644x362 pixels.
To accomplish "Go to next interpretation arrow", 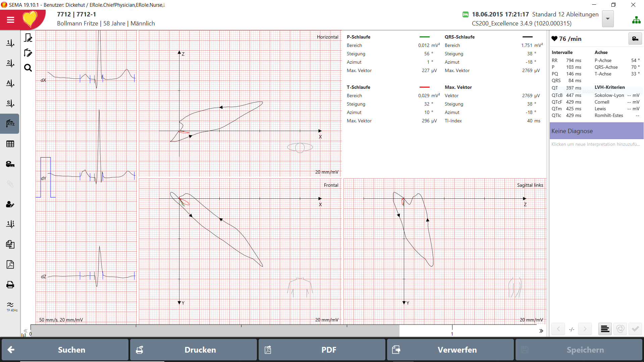I will point(585,329).
